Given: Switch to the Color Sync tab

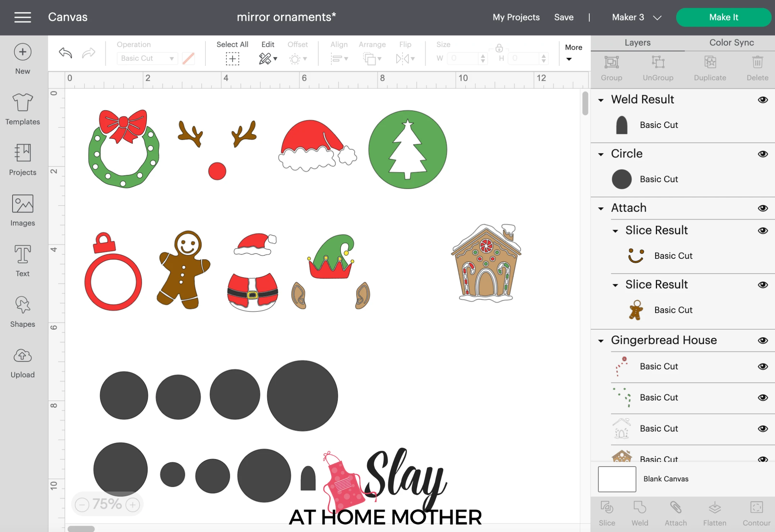Looking at the screenshot, I should 731,42.
